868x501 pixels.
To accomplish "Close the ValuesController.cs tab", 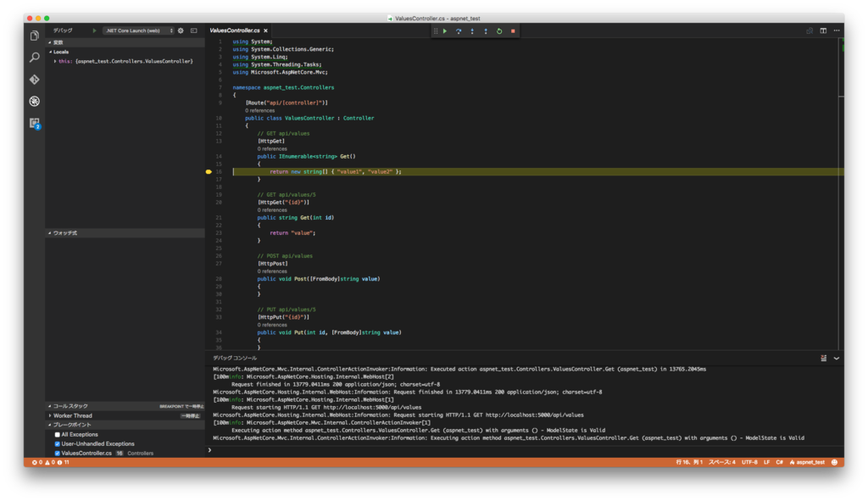I will (x=265, y=31).
